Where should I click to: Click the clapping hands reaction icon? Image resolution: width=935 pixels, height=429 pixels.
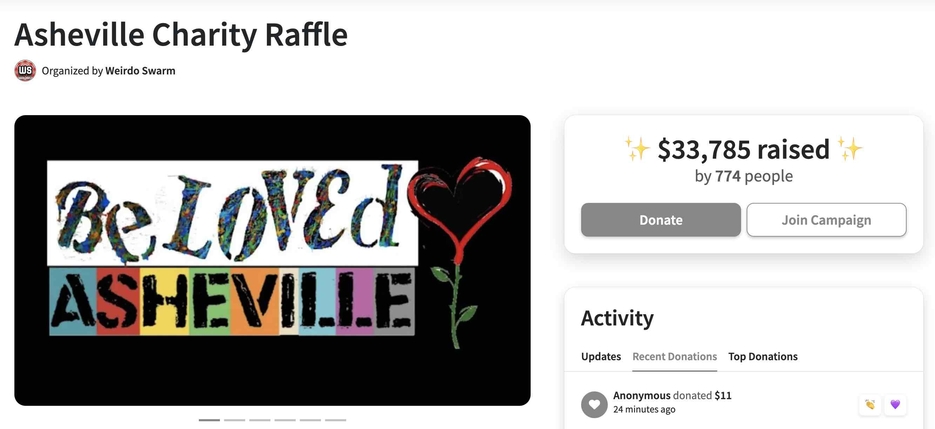[870, 405]
